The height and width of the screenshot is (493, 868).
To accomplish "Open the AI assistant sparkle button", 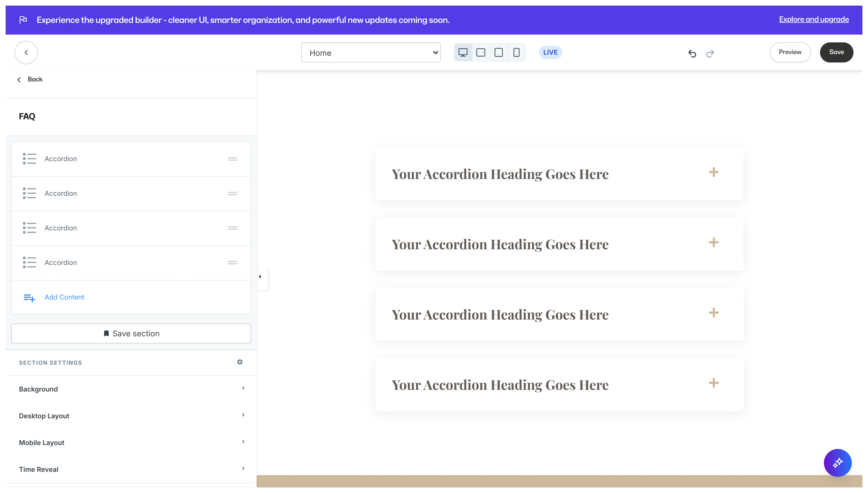I will point(837,463).
